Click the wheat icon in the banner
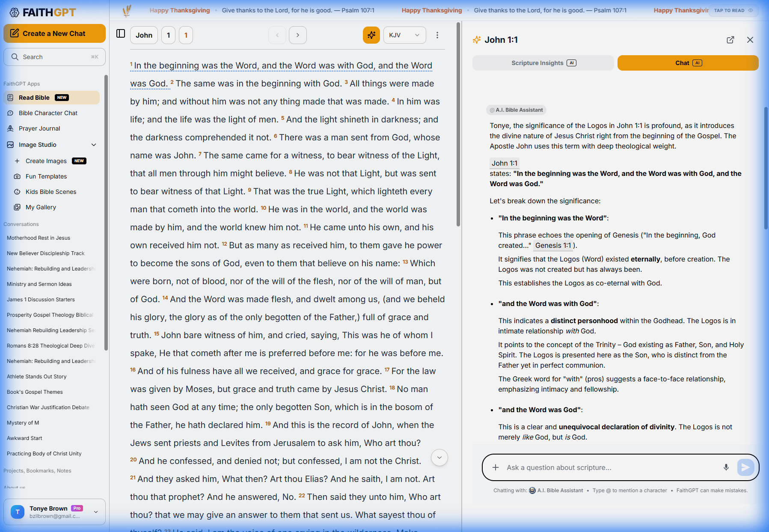The image size is (769, 532). coord(127,11)
